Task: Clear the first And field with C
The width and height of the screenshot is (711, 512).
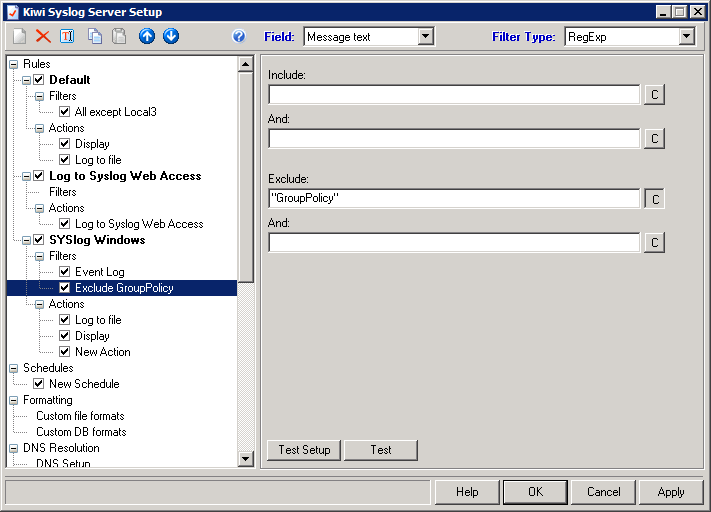Action: tap(654, 138)
